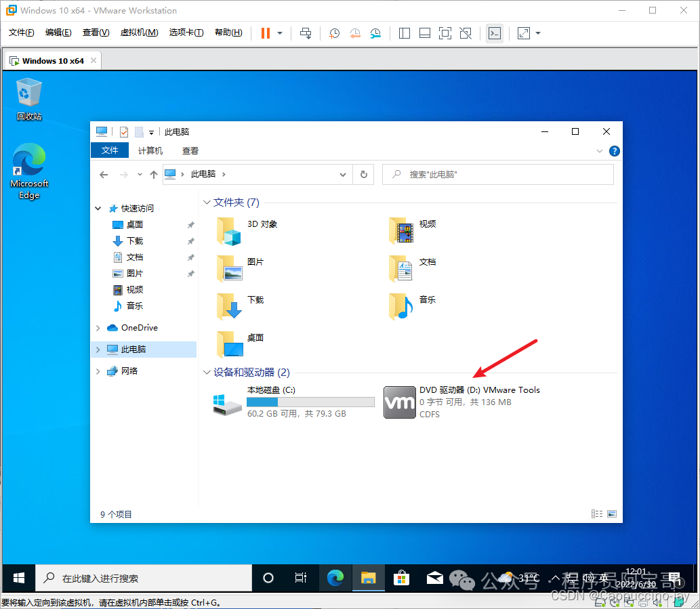Go back in Explorer navigation

tap(104, 175)
